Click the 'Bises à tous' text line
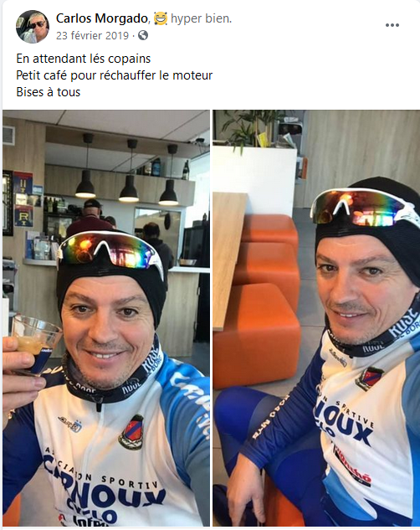 coord(49,92)
